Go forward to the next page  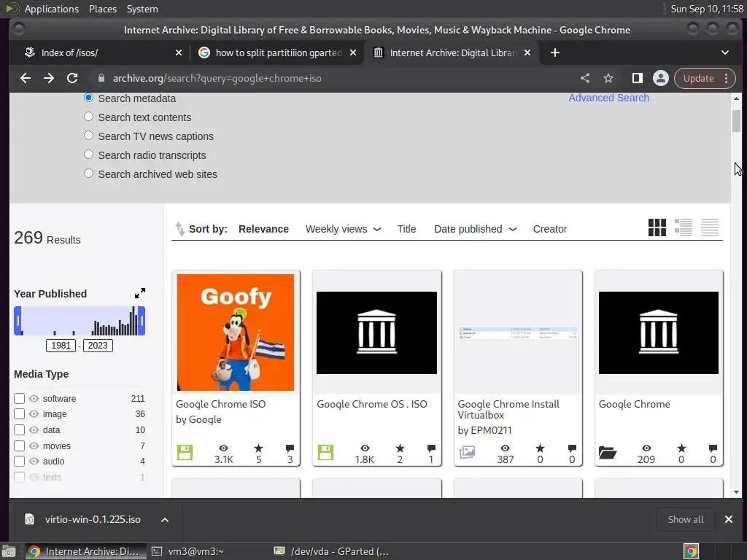point(49,78)
